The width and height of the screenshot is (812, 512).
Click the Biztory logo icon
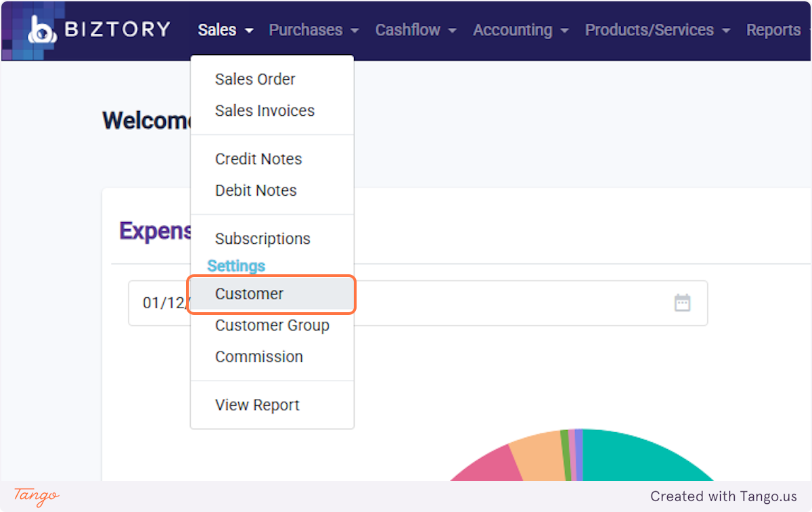tap(42, 30)
